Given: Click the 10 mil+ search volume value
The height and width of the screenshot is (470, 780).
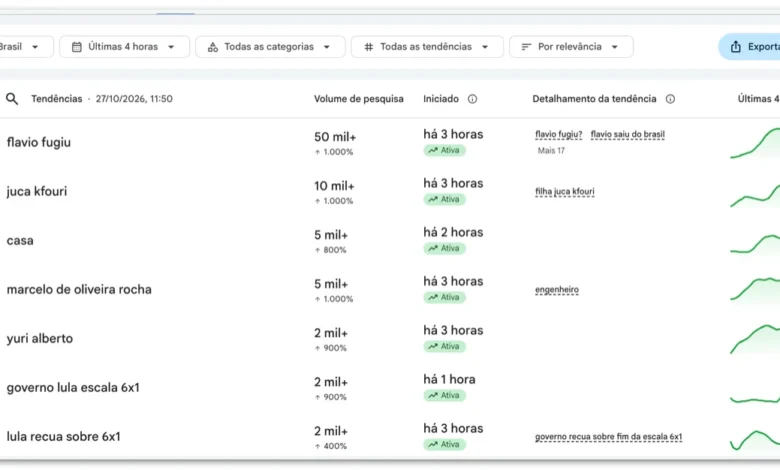Looking at the screenshot, I should click(334, 187).
